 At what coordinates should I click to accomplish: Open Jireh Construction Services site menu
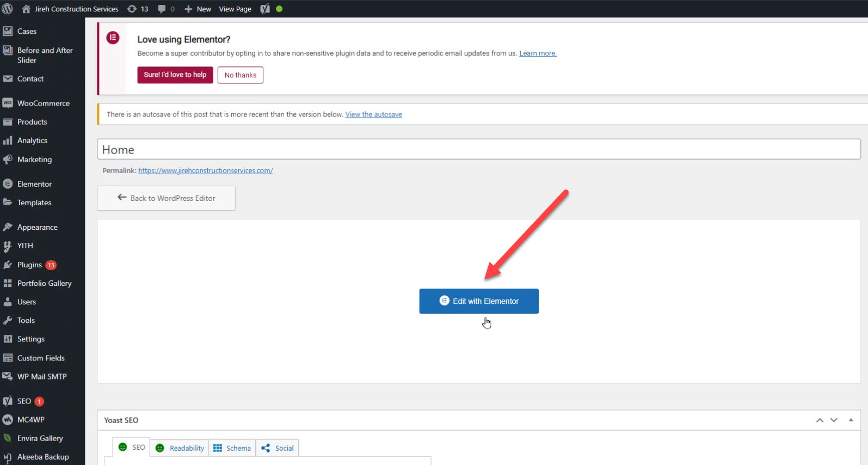(70, 9)
